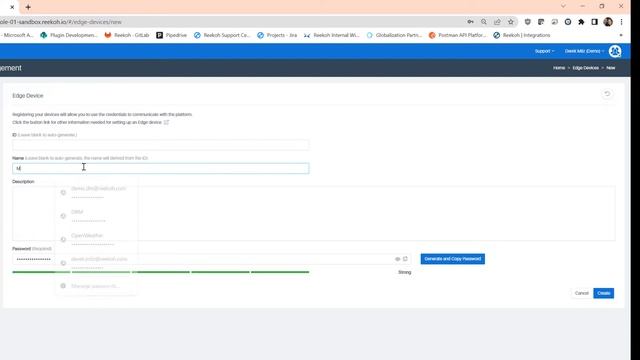Open the tab search chevron
This screenshot has width=640, height=360.
(563, 6)
